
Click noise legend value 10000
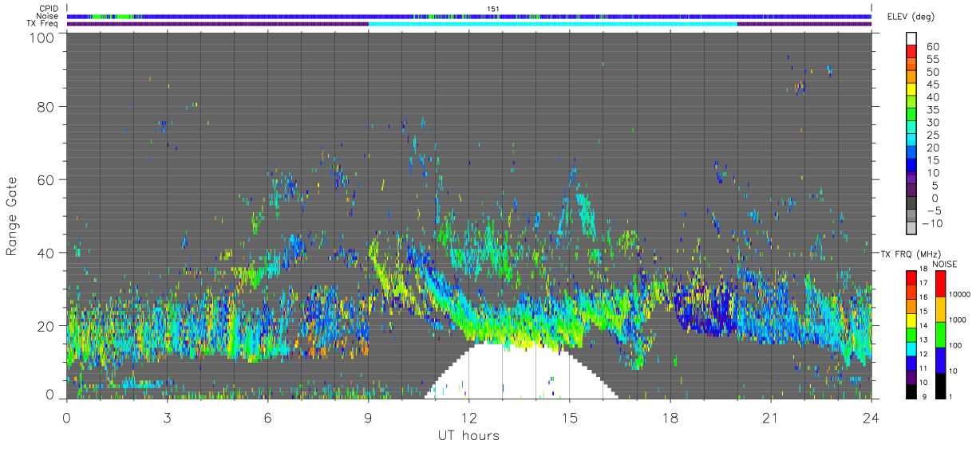click(958, 296)
